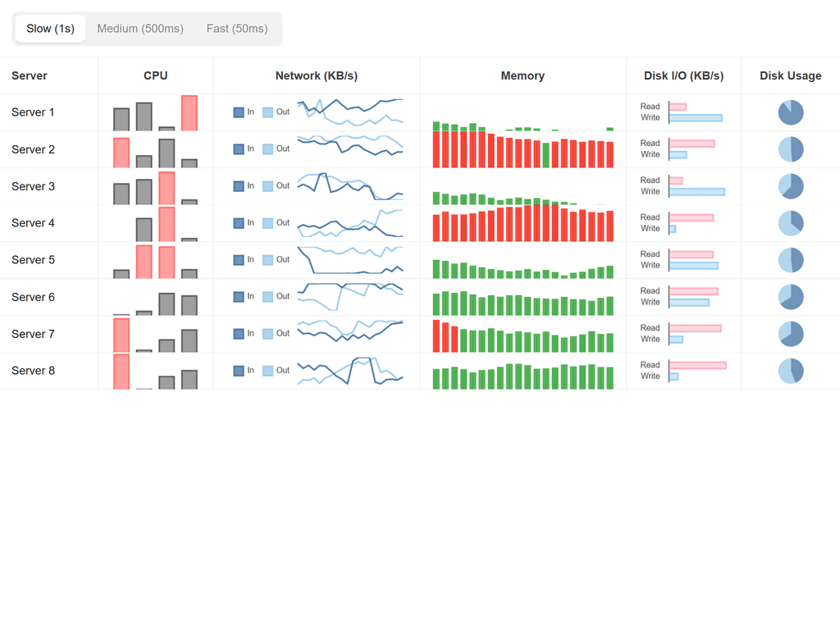The height and width of the screenshot is (630, 840).
Task: Toggle the 'In' legend for Server 1 network
Action: [239, 112]
